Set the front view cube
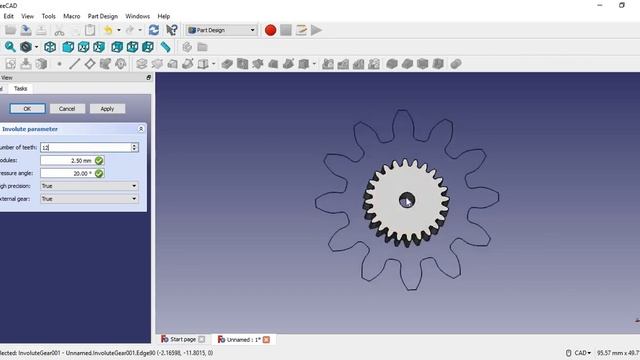This screenshot has height=360, width=640. click(x=68, y=47)
